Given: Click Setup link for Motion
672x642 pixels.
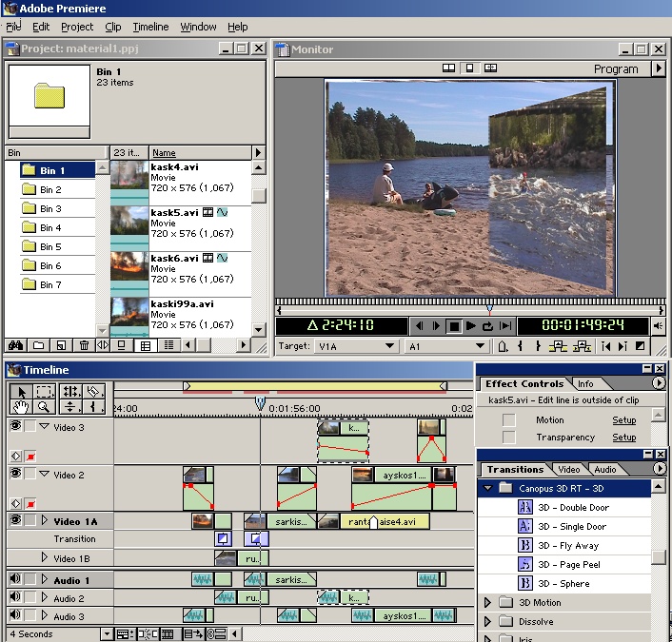Looking at the screenshot, I should [624, 419].
